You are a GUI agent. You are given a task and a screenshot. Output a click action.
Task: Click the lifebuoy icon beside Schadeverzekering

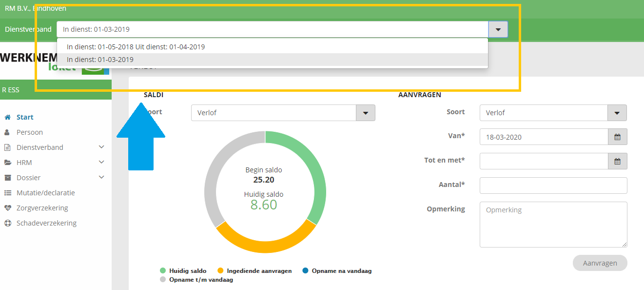coord(7,223)
